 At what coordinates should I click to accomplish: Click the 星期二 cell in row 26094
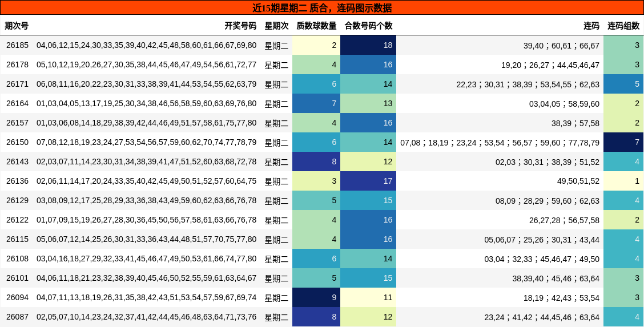click(x=276, y=298)
